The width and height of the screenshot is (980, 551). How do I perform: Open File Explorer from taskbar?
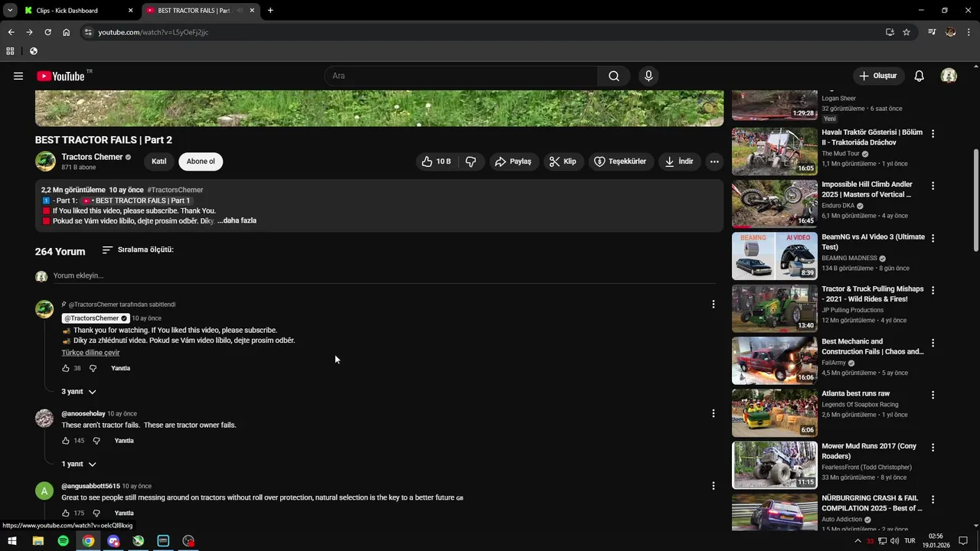(x=38, y=541)
